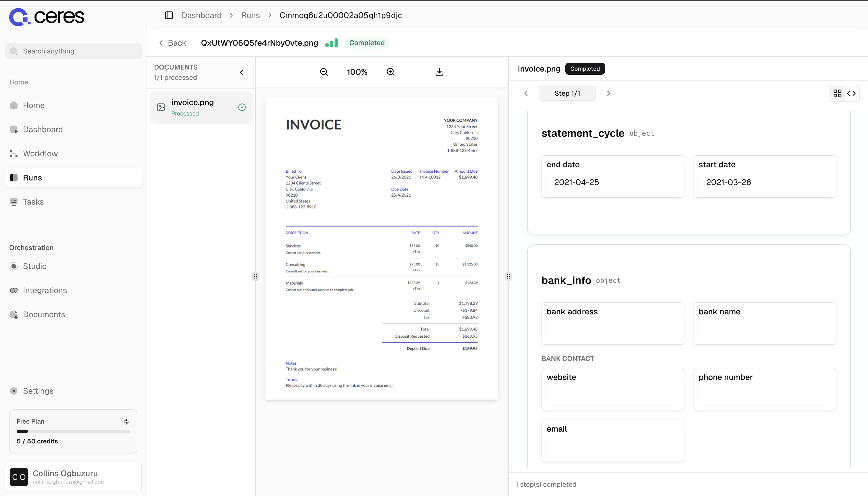868x496 pixels.
Task: Switch to code view of results
Action: point(851,93)
